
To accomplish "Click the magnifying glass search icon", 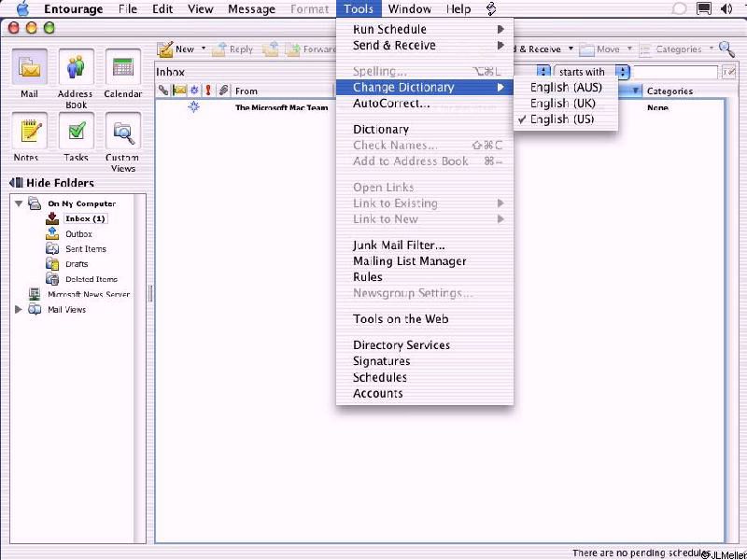I will tap(727, 49).
